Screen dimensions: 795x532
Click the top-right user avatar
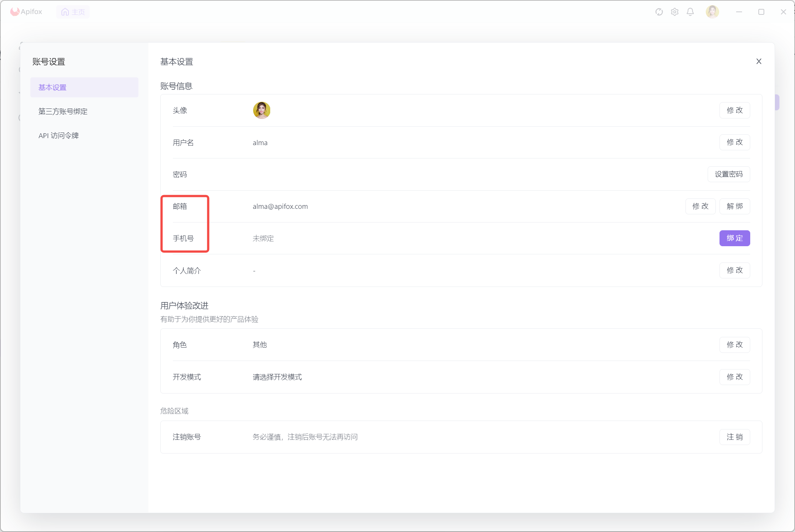pos(712,12)
